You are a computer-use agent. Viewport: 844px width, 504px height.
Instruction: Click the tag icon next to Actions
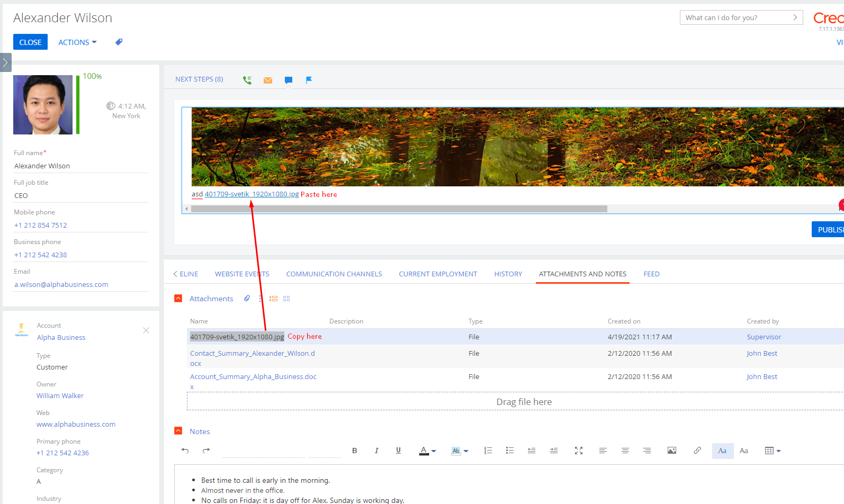click(x=119, y=42)
